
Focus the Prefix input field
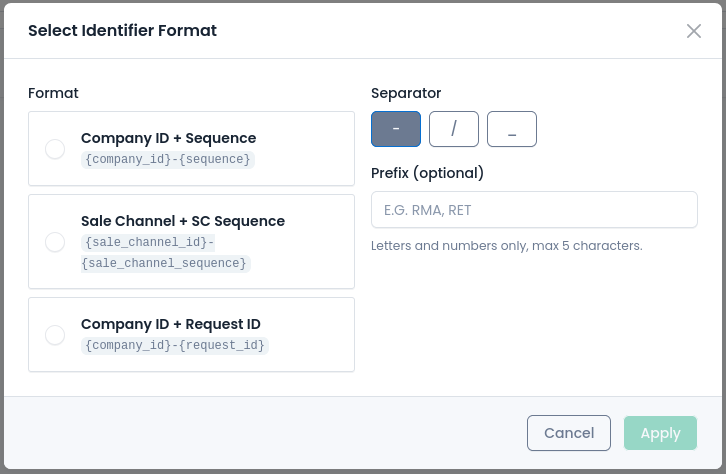pos(534,210)
